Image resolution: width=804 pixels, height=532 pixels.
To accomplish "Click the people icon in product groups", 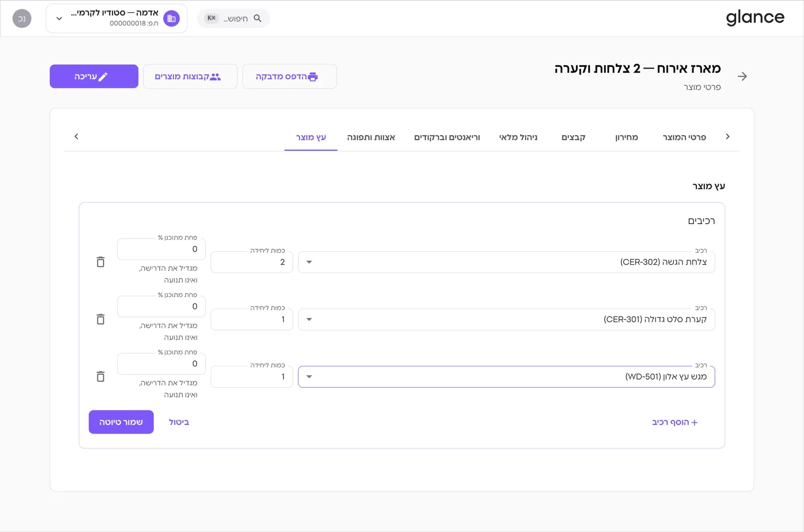I will [x=216, y=77].
